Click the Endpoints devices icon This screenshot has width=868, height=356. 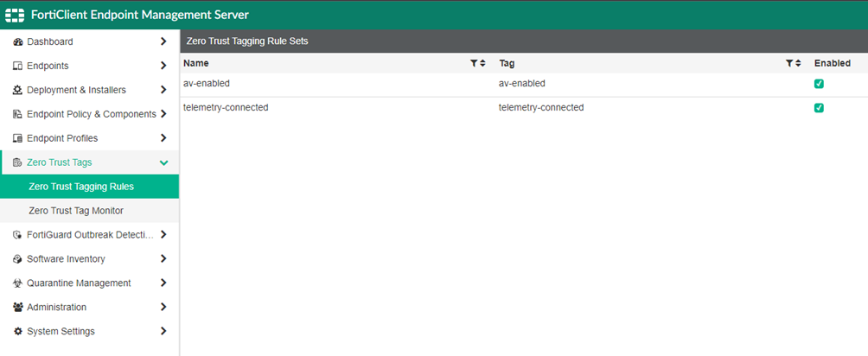pyautogui.click(x=17, y=66)
